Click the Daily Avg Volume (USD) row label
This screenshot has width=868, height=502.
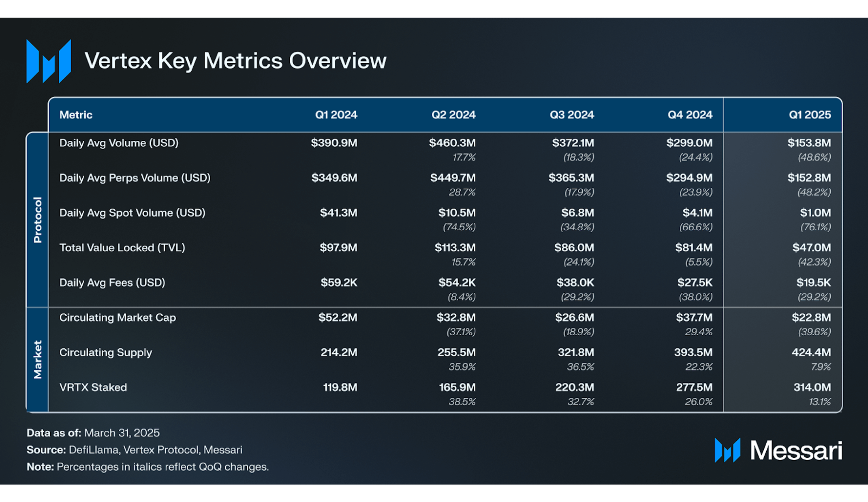pos(119,143)
